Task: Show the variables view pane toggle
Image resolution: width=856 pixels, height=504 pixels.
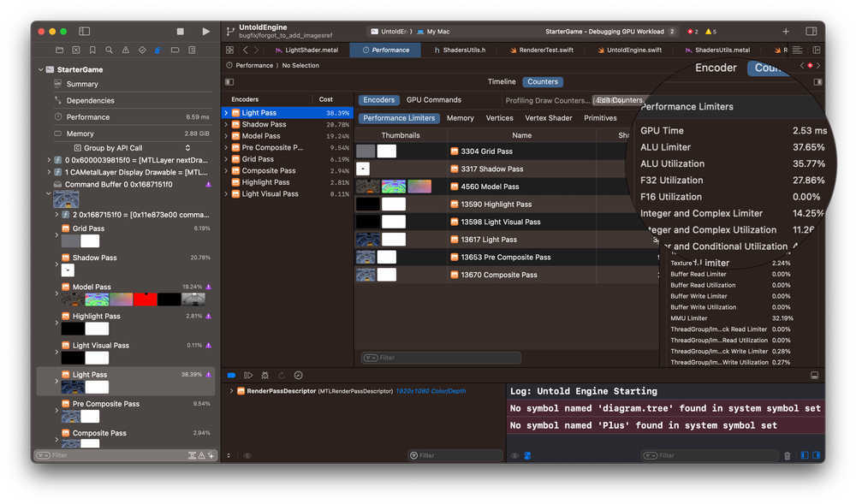Action: pos(805,455)
